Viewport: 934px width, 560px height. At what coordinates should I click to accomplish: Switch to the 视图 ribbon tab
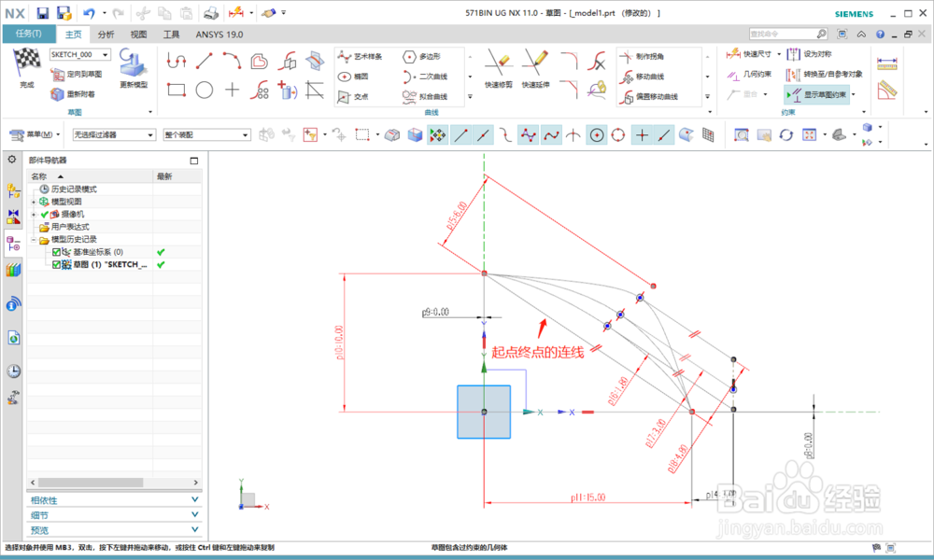pyautogui.click(x=138, y=35)
